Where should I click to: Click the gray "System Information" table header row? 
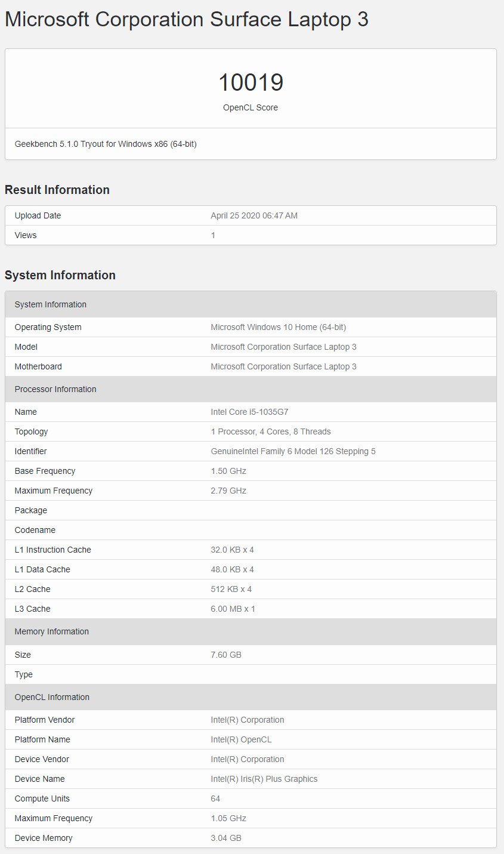click(251, 304)
